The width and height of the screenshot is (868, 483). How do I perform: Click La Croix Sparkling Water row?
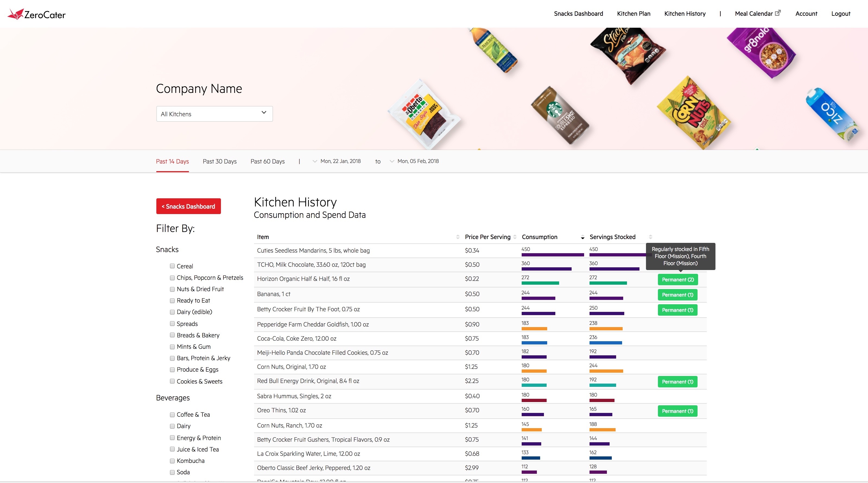coord(480,454)
